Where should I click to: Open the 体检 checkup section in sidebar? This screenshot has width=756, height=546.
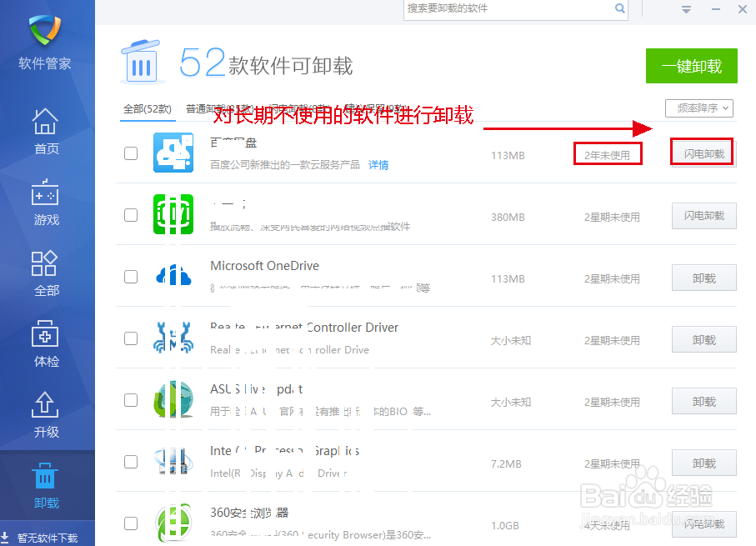tap(46, 344)
